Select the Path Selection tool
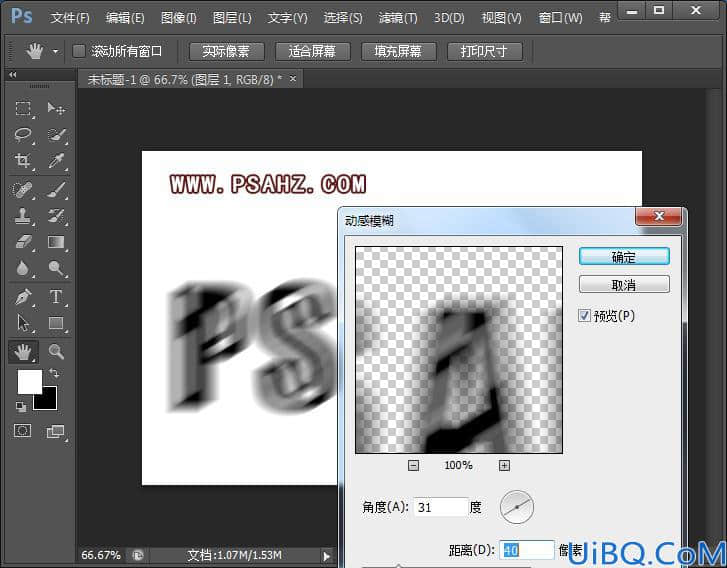The width and height of the screenshot is (727, 568). pyautogui.click(x=23, y=323)
